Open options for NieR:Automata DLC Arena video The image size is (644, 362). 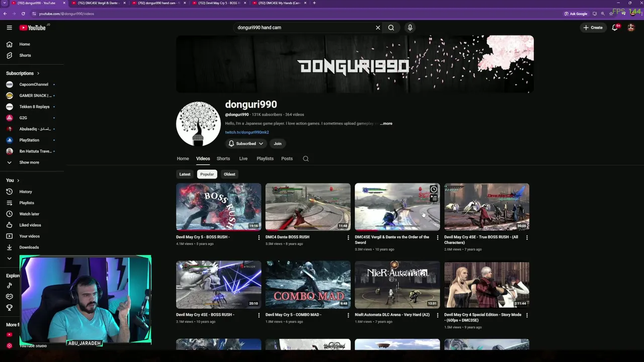click(x=437, y=315)
